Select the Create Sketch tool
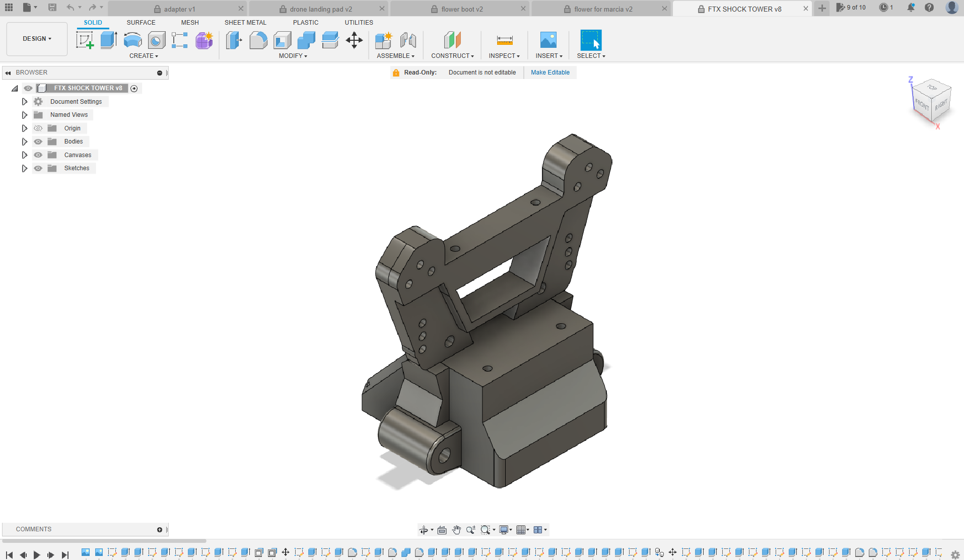 [85, 40]
